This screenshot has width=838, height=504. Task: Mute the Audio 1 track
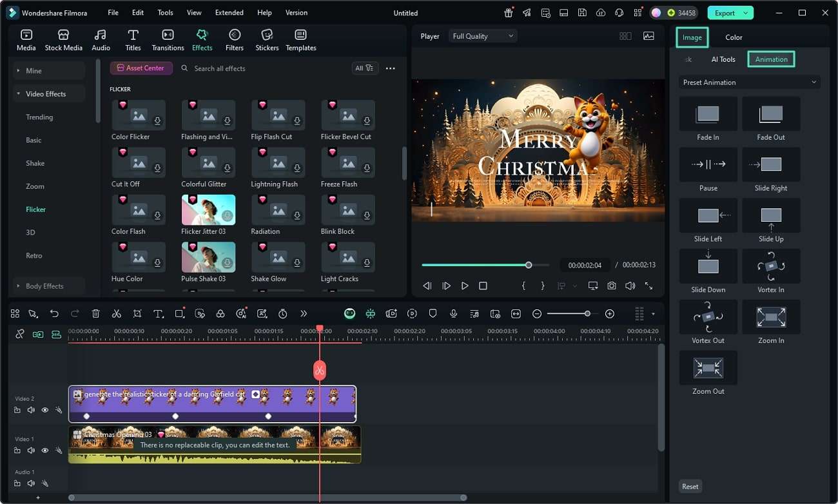point(31,483)
